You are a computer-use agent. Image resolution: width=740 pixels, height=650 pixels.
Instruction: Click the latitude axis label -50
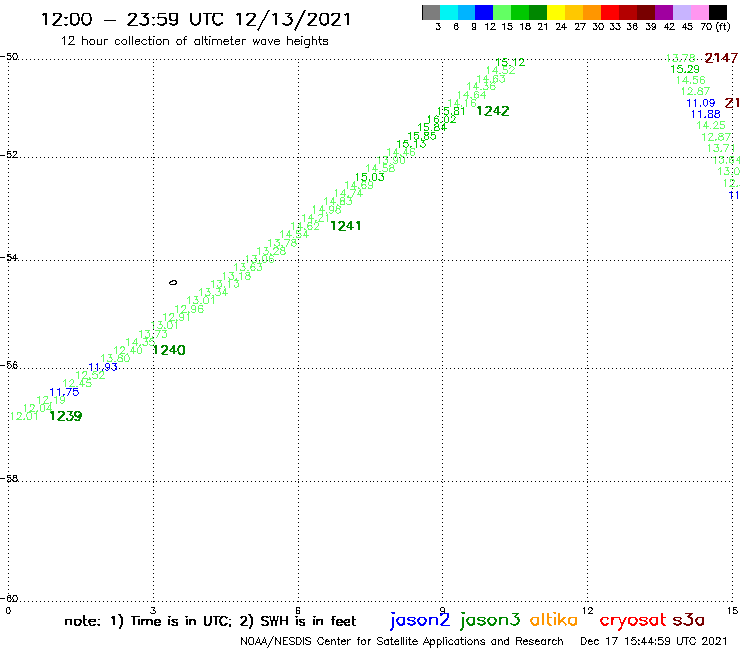[x=9, y=57]
